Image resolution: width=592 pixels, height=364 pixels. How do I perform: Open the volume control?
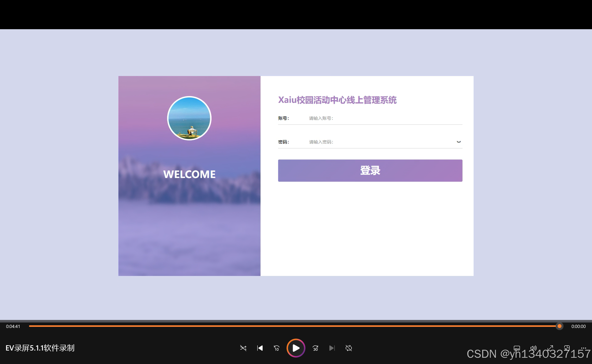click(x=533, y=348)
